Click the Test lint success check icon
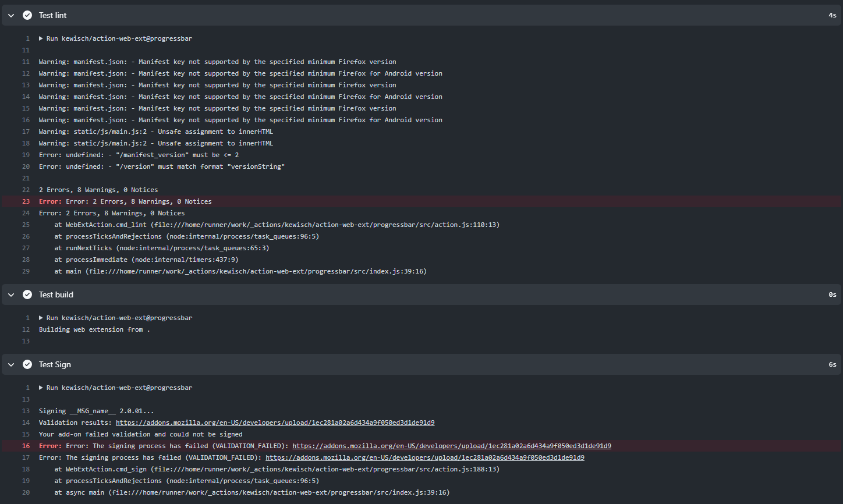 point(27,15)
